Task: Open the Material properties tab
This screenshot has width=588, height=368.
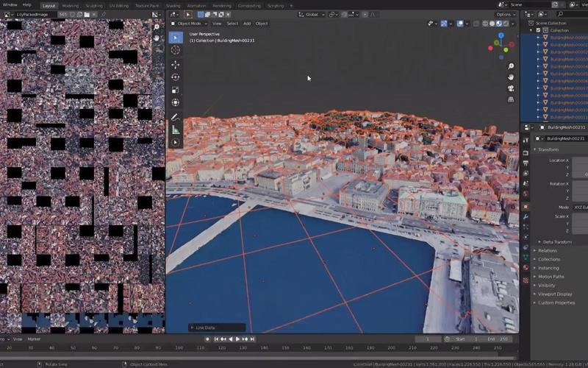Action: pos(526,268)
